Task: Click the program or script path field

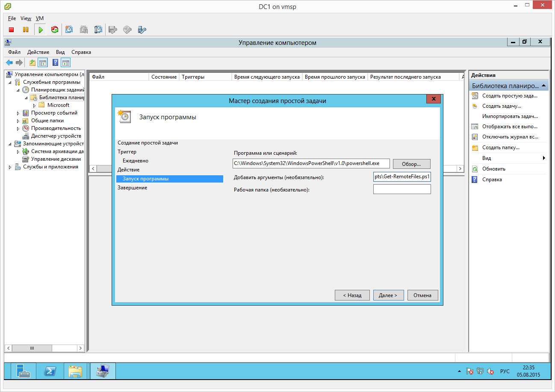Action: click(311, 164)
